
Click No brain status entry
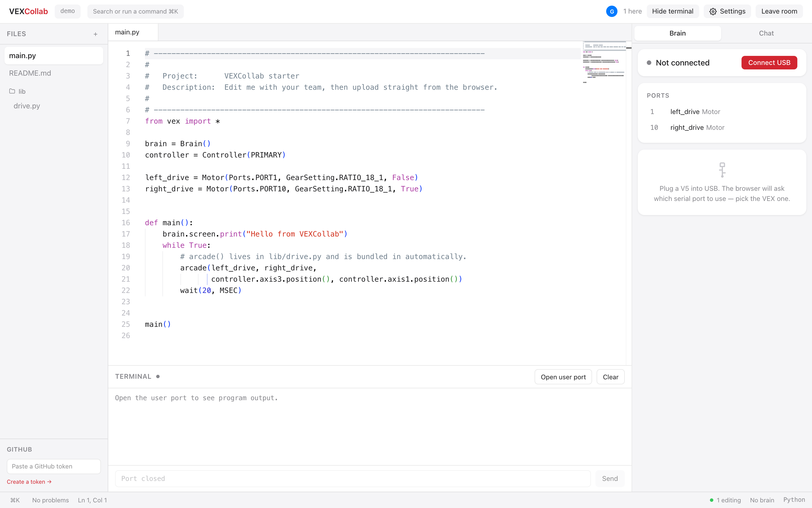pyautogui.click(x=762, y=500)
